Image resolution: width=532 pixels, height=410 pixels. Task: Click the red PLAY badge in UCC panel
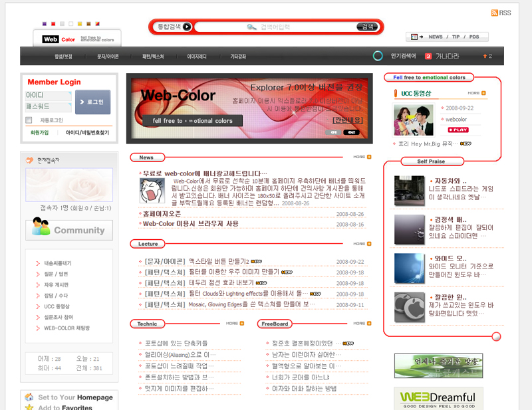[458, 130]
